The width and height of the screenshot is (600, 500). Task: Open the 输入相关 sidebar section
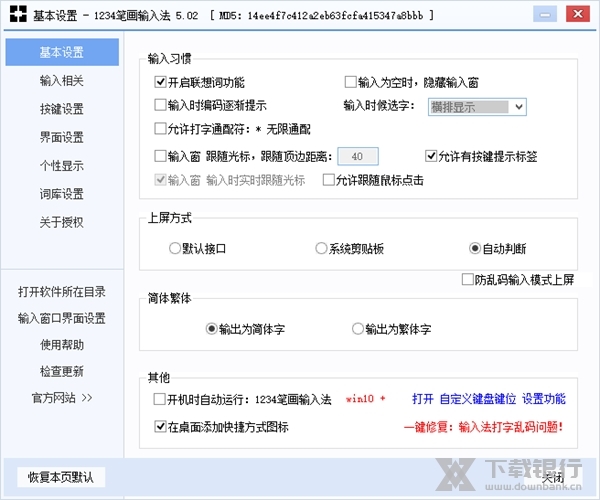pyautogui.click(x=62, y=80)
